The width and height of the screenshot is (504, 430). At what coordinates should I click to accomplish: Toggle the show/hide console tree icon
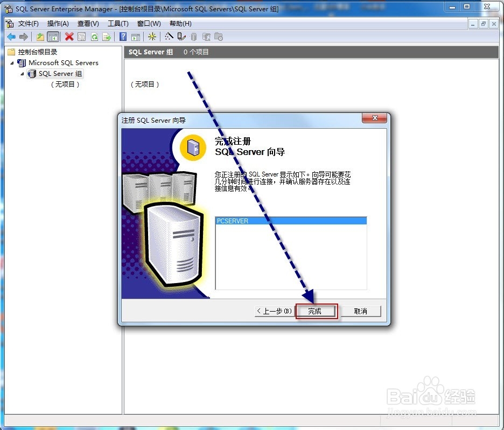coord(53,37)
